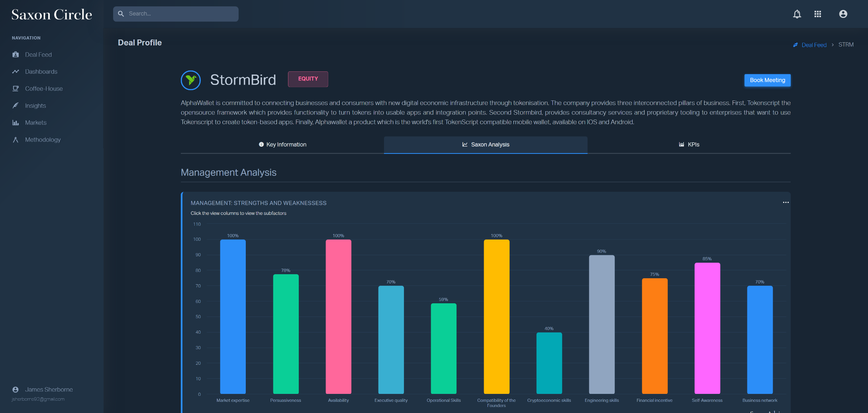Open Coffee-House from navigation
Screen dimensions: 868x413
44,88
